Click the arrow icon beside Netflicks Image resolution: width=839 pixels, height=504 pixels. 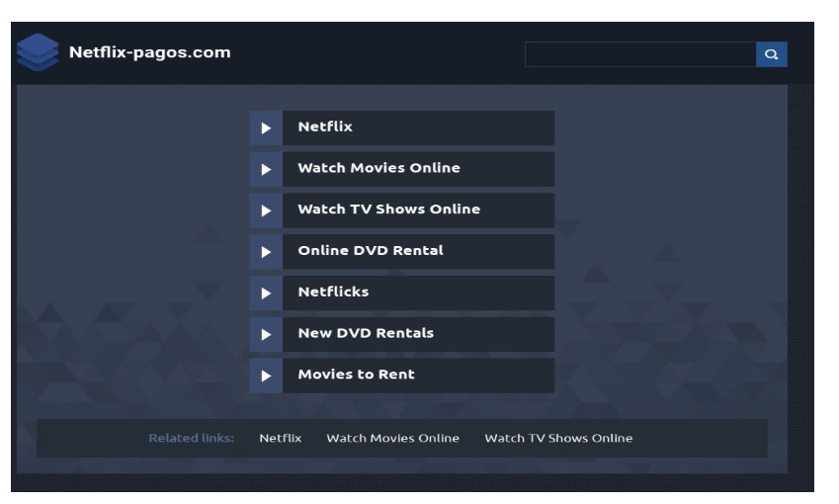(266, 293)
